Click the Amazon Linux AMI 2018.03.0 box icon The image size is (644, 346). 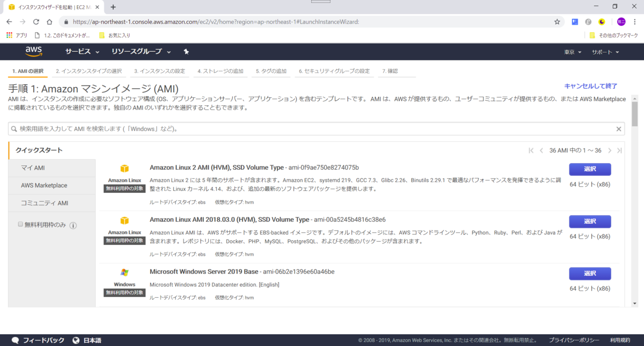(x=125, y=221)
